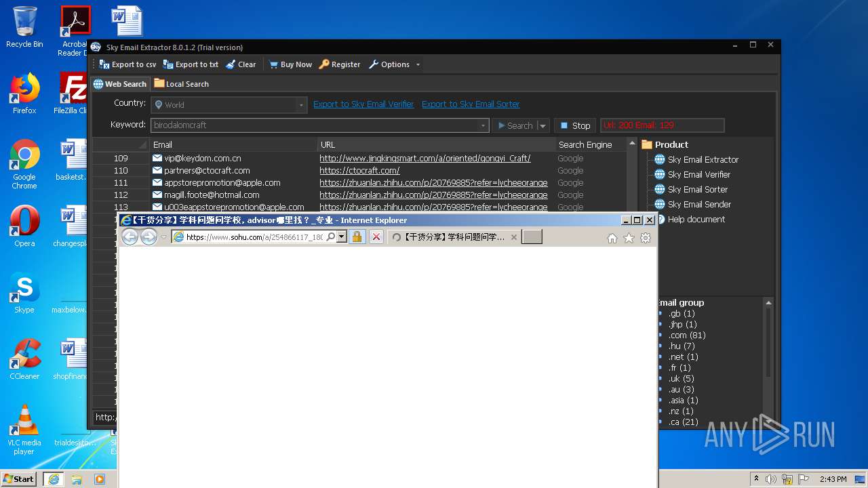
Task: Expand the Keyword combo box arrow
Action: 483,125
